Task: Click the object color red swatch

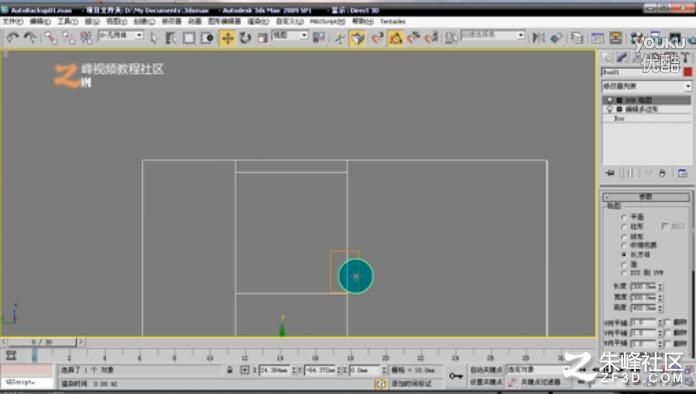Action: tap(688, 72)
